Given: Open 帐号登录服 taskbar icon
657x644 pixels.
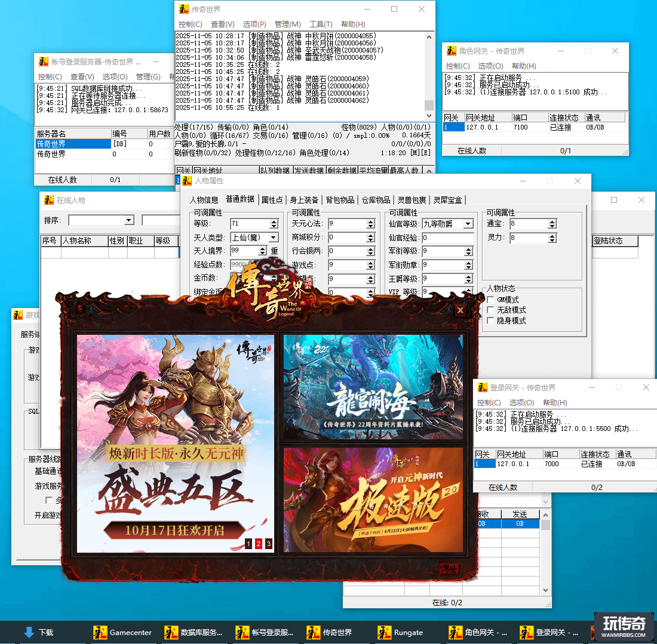Looking at the screenshot, I should (265, 632).
